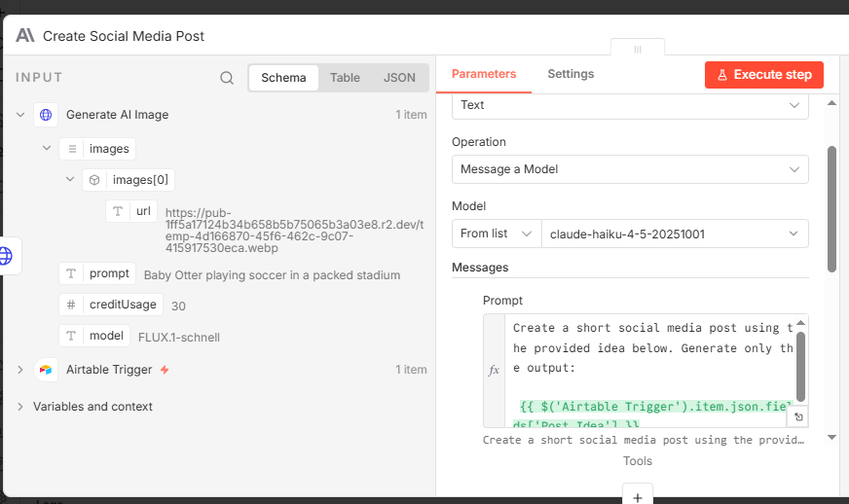Click the text type icon beside prompt
Viewport: 849px width, 504px height.
pyautogui.click(x=71, y=273)
